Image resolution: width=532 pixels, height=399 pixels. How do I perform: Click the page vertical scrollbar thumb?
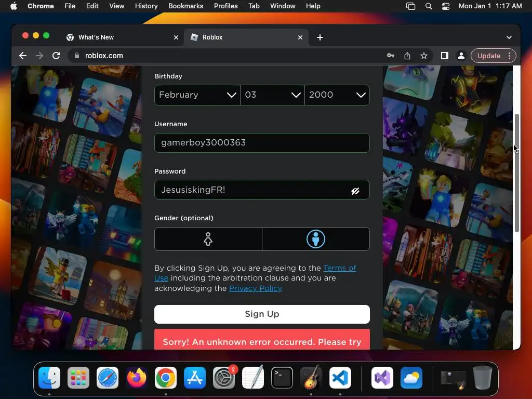(x=517, y=173)
